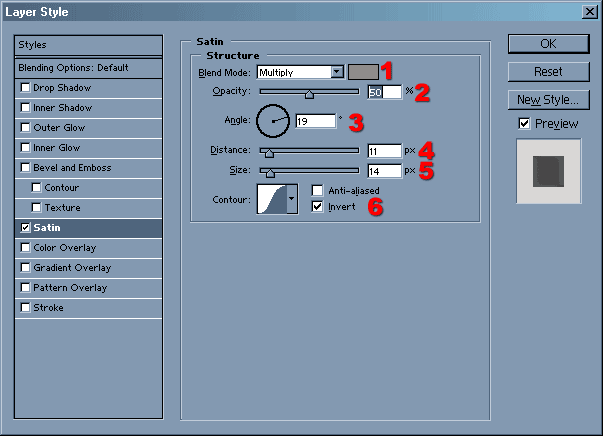This screenshot has height=436, width=603.
Task: Click the style preview thumbnail
Action: click(x=548, y=171)
